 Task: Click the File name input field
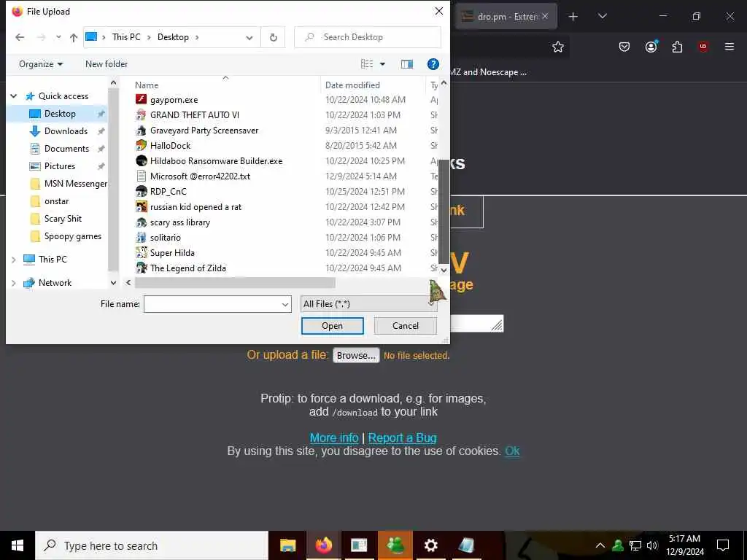212,304
